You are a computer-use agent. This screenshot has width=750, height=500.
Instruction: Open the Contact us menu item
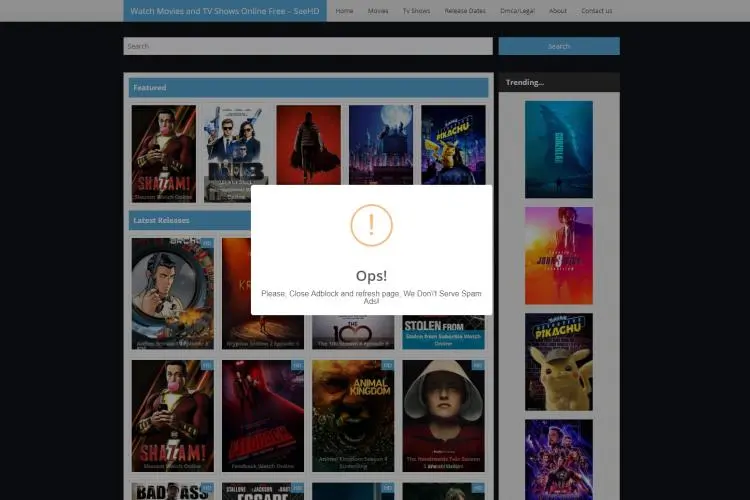point(596,11)
